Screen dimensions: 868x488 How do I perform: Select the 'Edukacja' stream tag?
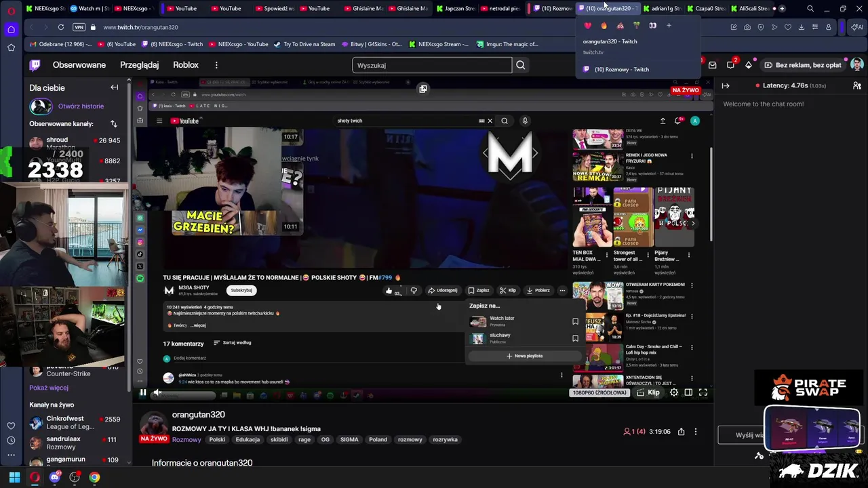[248, 439]
